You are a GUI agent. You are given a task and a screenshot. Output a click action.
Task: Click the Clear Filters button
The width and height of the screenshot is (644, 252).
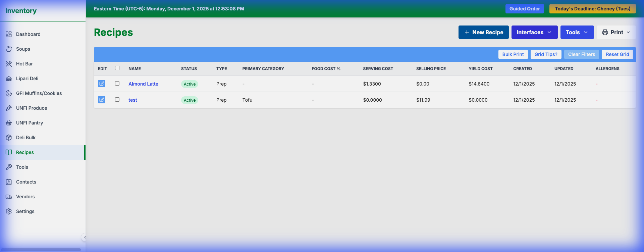[581, 54]
